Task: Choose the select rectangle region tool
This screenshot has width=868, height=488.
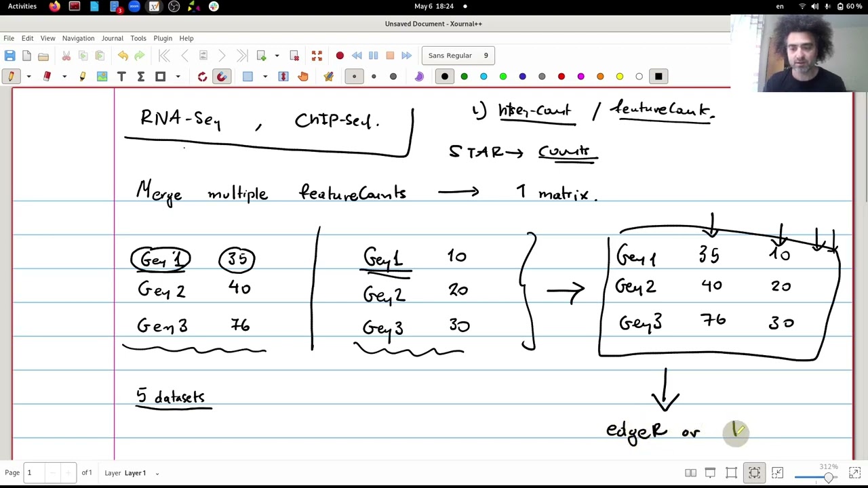Action: (248, 77)
